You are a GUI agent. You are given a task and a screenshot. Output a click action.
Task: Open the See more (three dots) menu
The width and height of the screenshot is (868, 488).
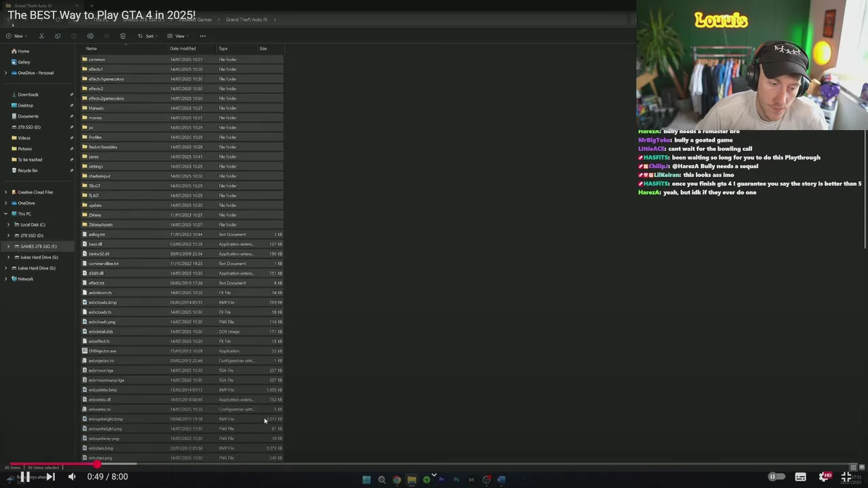coord(202,36)
